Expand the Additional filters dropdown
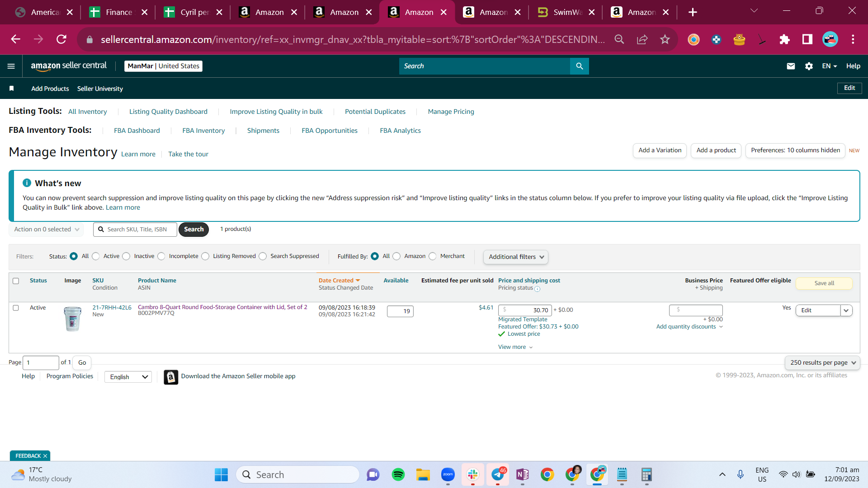This screenshot has height=488, width=868. click(516, 257)
